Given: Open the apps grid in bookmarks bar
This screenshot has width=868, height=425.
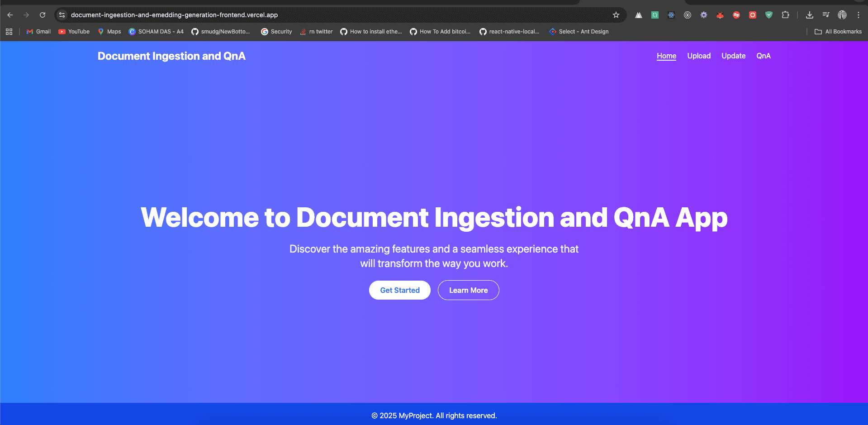Looking at the screenshot, I should [x=9, y=32].
